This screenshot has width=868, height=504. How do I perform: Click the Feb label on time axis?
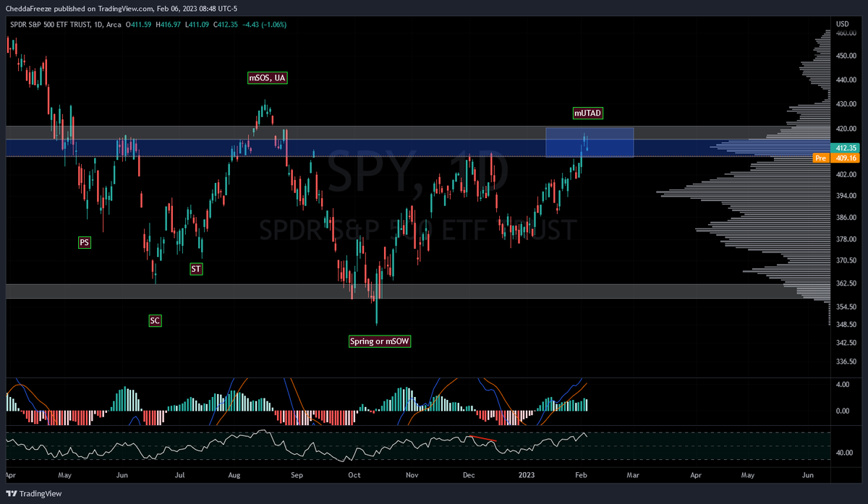tap(581, 476)
